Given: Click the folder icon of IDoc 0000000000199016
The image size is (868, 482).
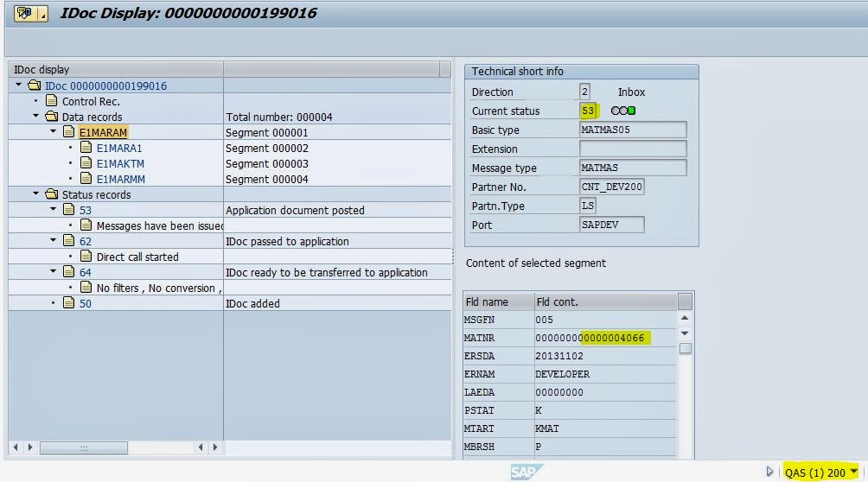Looking at the screenshot, I should tap(35, 86).
